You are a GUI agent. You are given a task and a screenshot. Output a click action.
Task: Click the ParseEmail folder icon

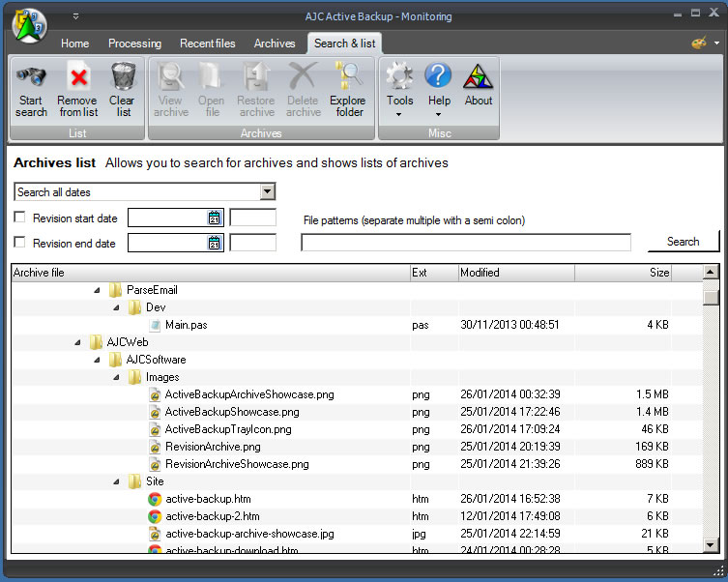point(115,290)
